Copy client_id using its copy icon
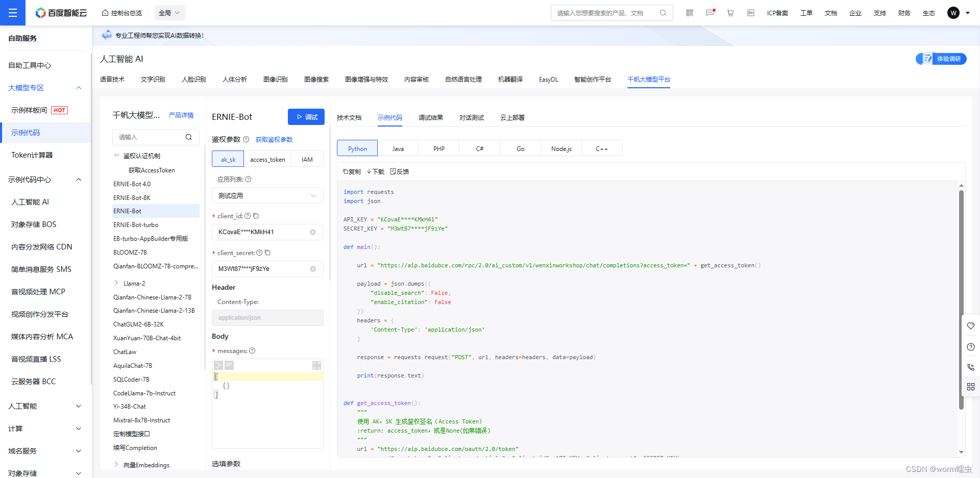 coord(256,216)
